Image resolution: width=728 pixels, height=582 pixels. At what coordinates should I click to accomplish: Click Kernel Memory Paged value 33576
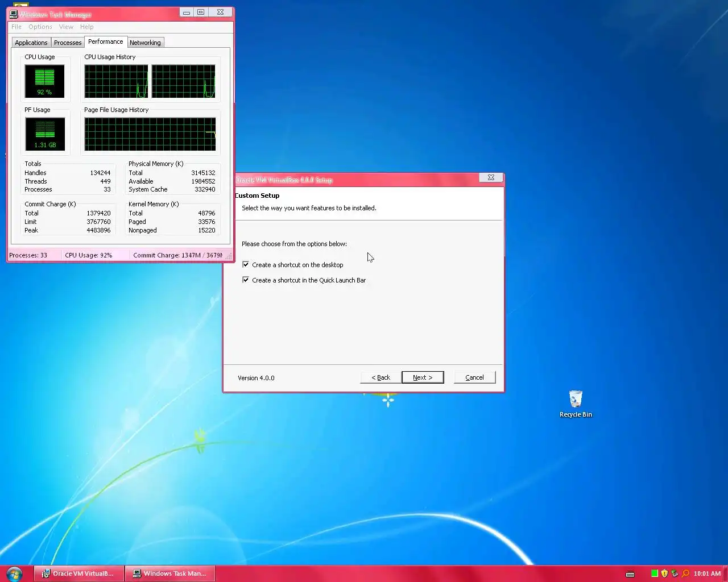(206, 222)
